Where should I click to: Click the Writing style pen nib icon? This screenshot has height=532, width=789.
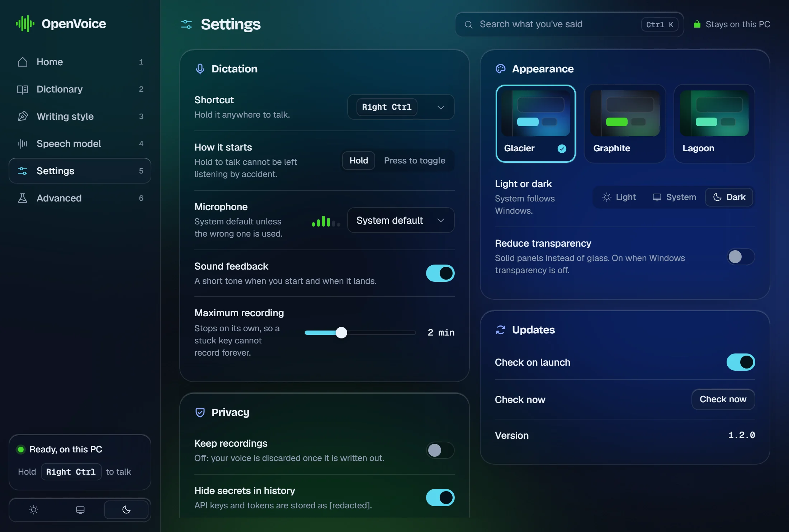tap(23, 117)
